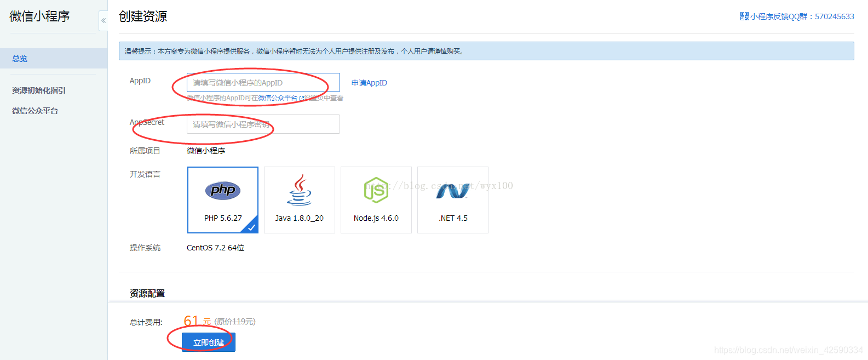Focus the AppSecret input field
Screen dimensions: 868x360
pyautogui.click(x=263, y=124)
